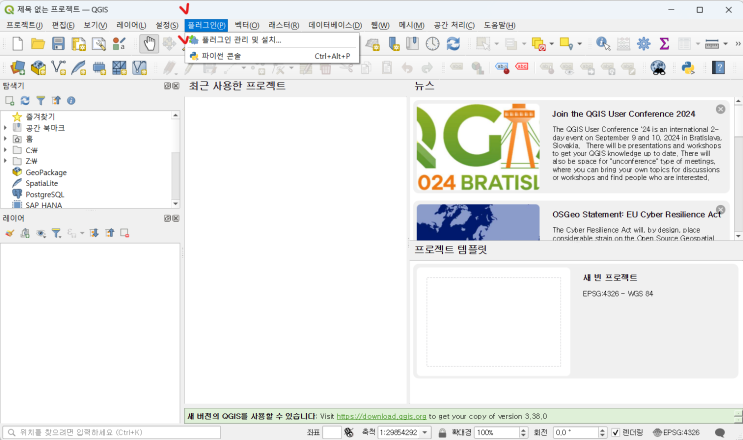Open the 벡터 menu
743x440 pixels.
tap(246, 25)
